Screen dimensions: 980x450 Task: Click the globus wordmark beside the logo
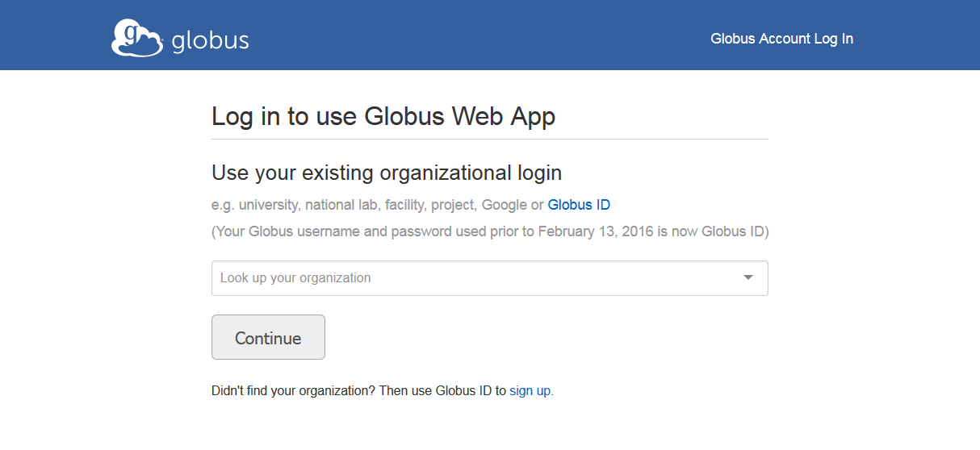click(x=210, y=40)
